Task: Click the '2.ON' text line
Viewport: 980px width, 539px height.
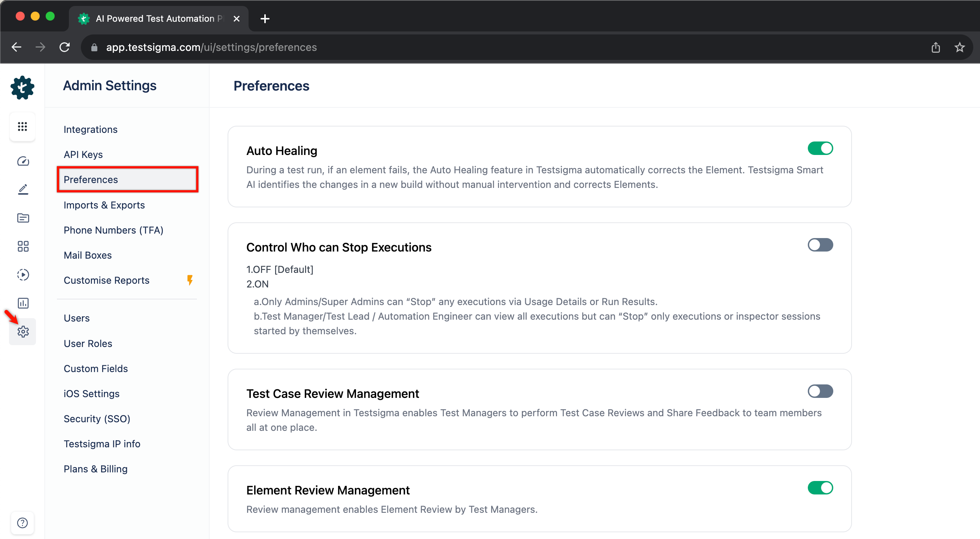Action: [x=258, y=284]
